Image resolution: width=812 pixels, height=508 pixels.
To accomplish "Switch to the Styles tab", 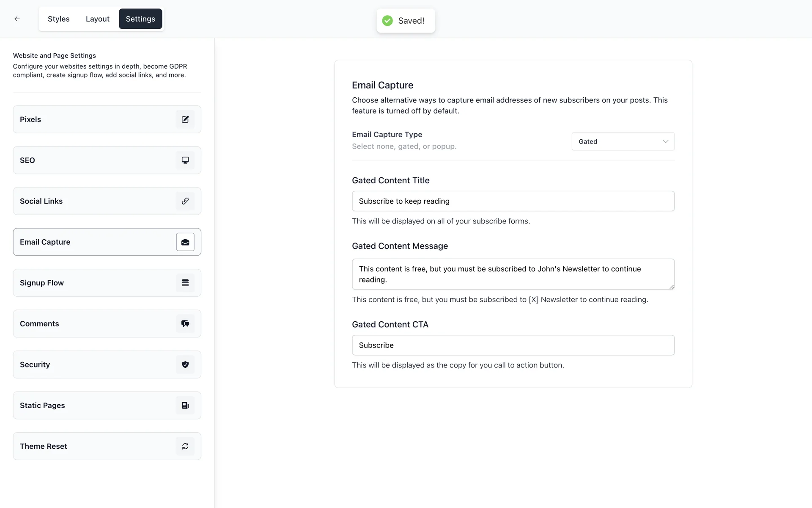I will coord(59,19).
